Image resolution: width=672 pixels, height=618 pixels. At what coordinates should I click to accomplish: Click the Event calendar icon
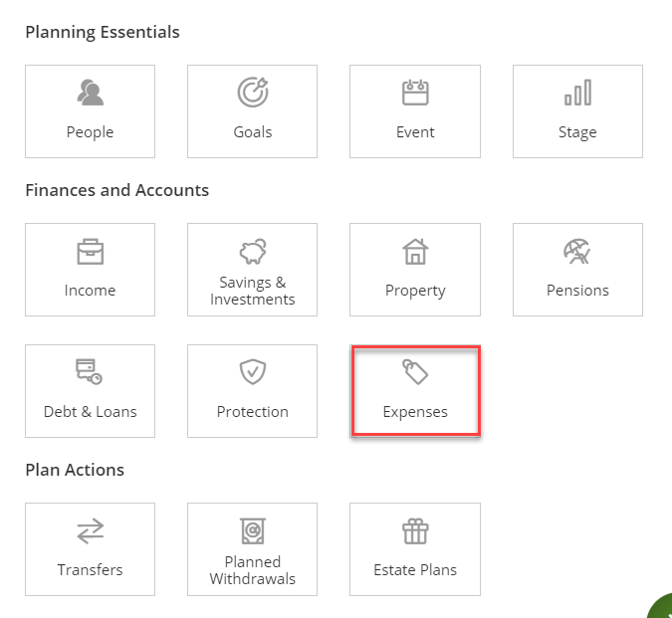point(414,93)
